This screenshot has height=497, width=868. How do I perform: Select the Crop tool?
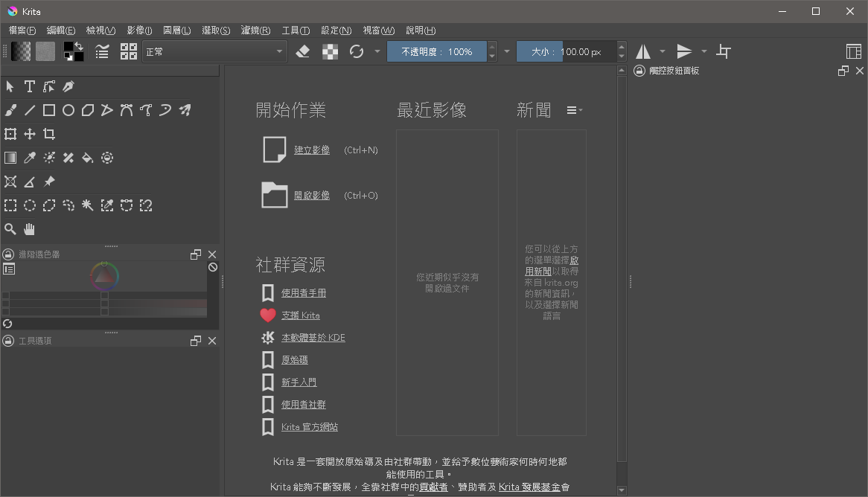pyautogui.click(x=49, y=134)
